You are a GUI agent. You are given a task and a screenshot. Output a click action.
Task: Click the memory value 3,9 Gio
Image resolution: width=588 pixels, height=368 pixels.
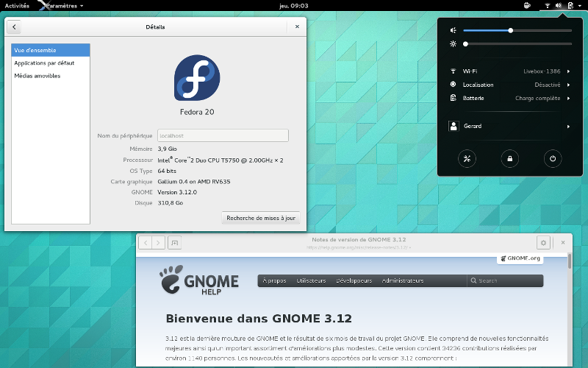pos(168,149)
